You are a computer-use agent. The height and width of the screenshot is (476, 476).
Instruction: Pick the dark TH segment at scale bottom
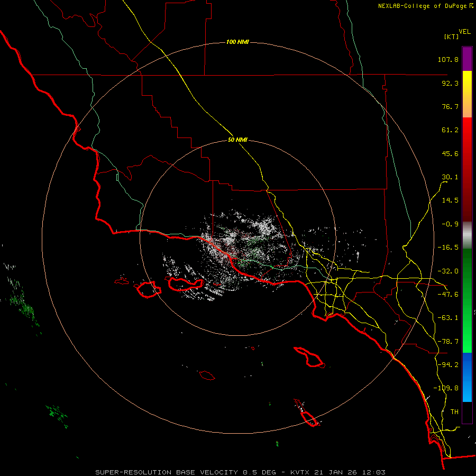pos(467,412)
